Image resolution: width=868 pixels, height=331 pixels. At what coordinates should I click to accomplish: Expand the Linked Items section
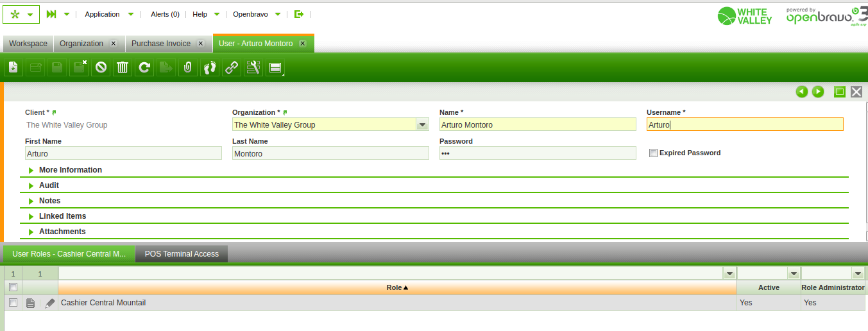[62, 216]
